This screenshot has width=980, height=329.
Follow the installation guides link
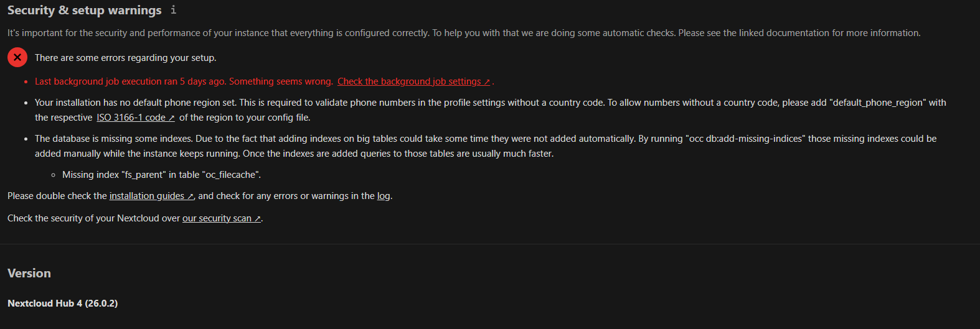(146, 196)
